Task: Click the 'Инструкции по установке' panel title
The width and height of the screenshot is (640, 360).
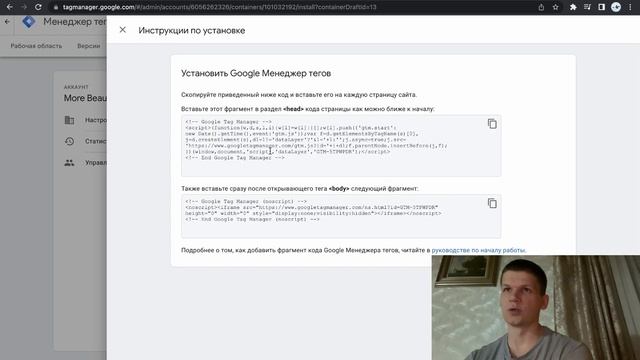Action: 192,31
